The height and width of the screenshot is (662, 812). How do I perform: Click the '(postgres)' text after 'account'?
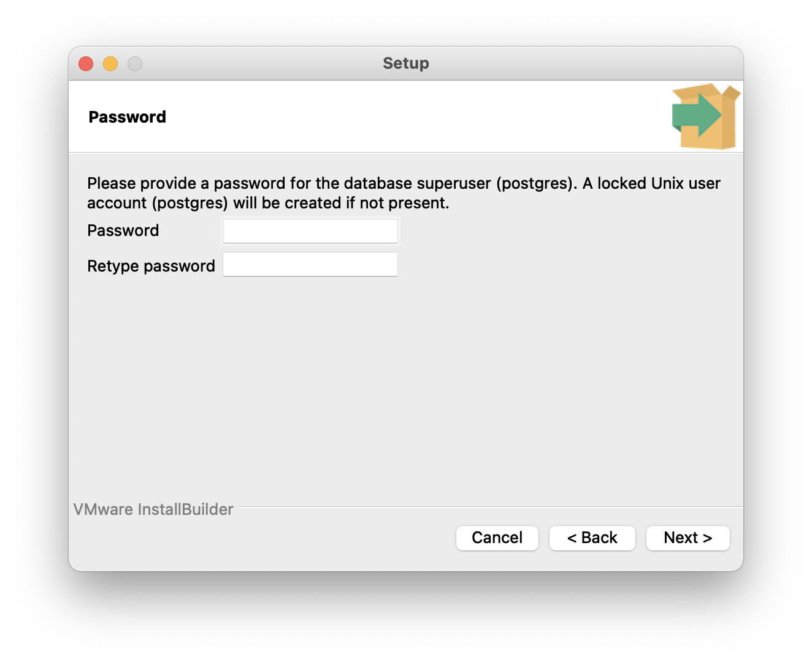(x=190, y=203)
